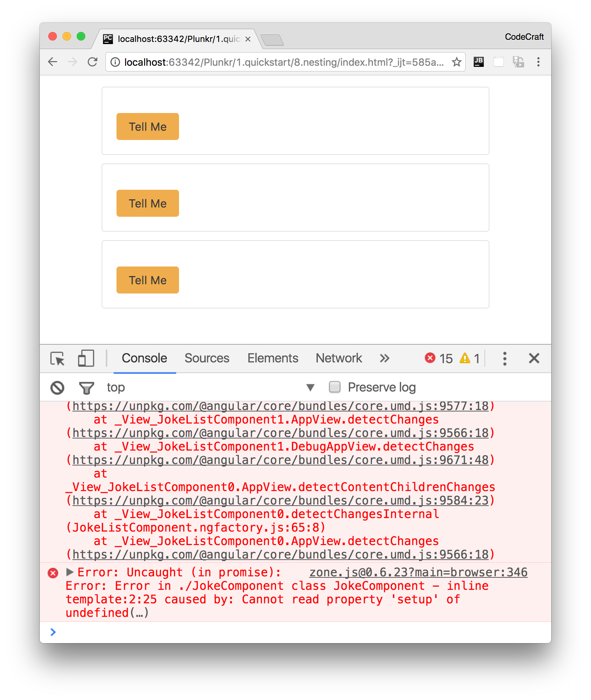Open the core.umd.js:9671:48 link
The image size is (591, 700).
pyautogui.click(x=281, y=460)
